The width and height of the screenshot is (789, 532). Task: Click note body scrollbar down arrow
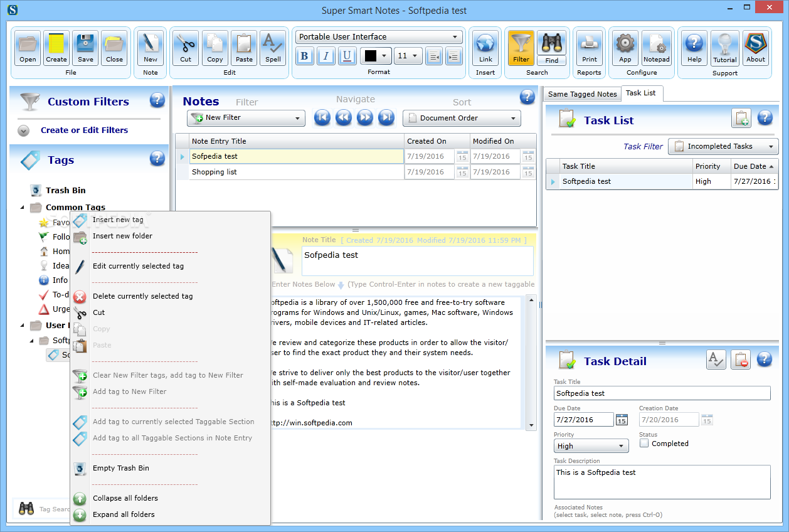click(x=532, y=425)
